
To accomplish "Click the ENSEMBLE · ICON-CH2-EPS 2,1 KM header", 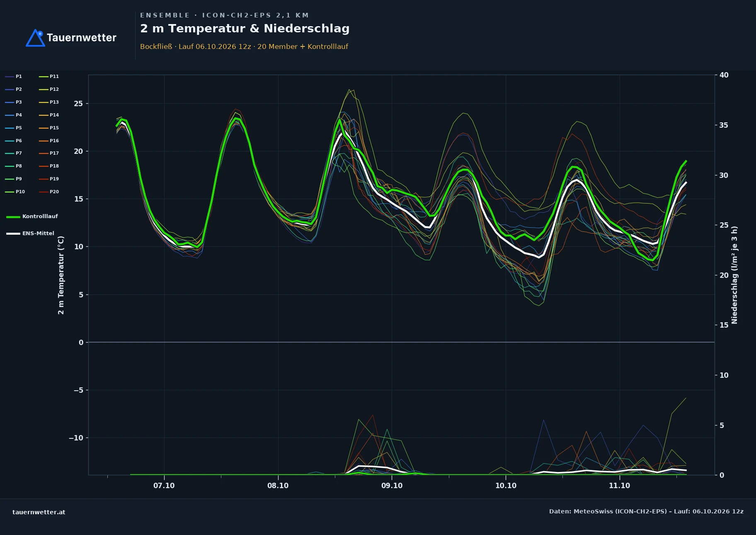I will (x=225, y=15).
